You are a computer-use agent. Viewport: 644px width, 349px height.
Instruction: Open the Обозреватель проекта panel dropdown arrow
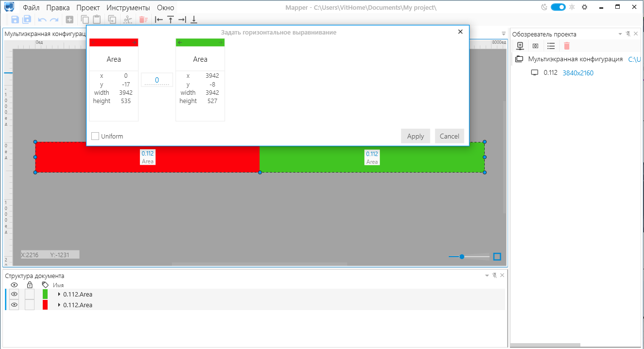click(620, 34)
